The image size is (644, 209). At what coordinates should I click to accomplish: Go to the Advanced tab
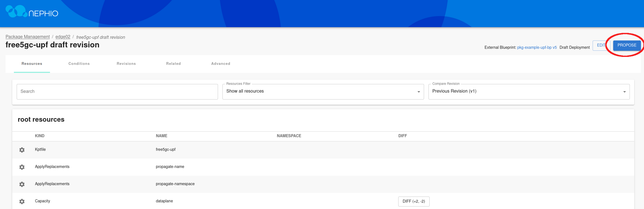pyautogui.click(x=220, y=64)
